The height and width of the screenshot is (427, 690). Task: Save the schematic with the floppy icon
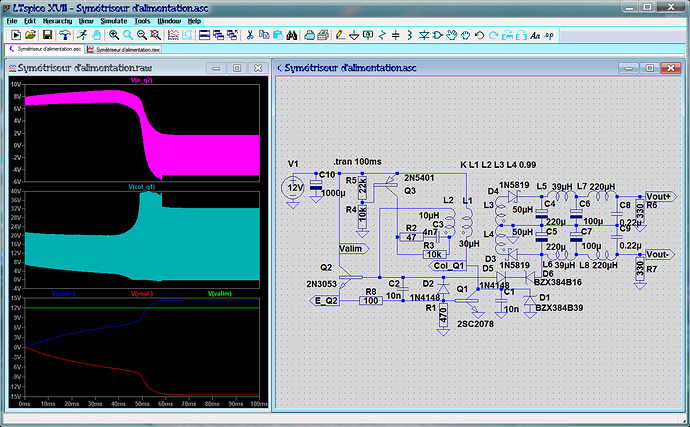[47, 35]
